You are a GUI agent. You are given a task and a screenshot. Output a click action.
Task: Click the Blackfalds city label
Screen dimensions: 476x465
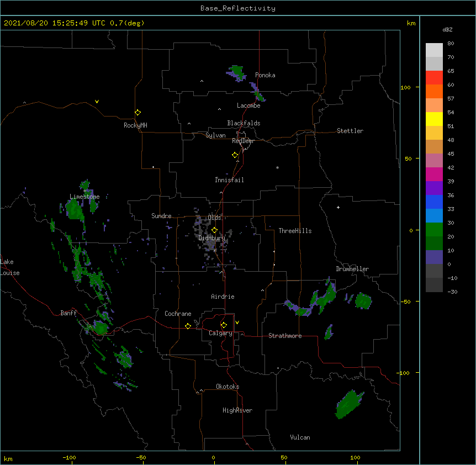point(244,123)
